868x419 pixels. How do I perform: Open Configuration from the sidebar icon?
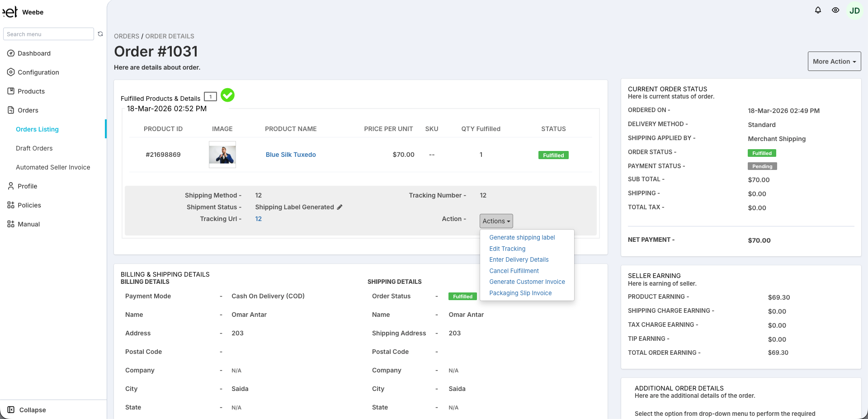[10, 72]
